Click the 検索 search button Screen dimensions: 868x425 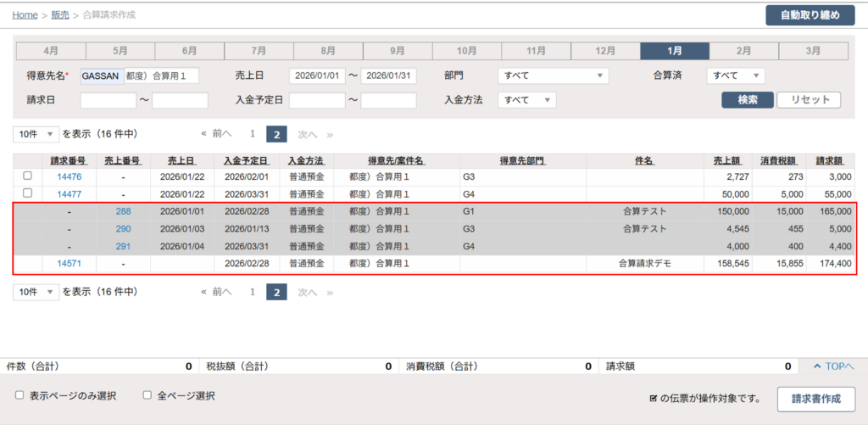(747, 100)
